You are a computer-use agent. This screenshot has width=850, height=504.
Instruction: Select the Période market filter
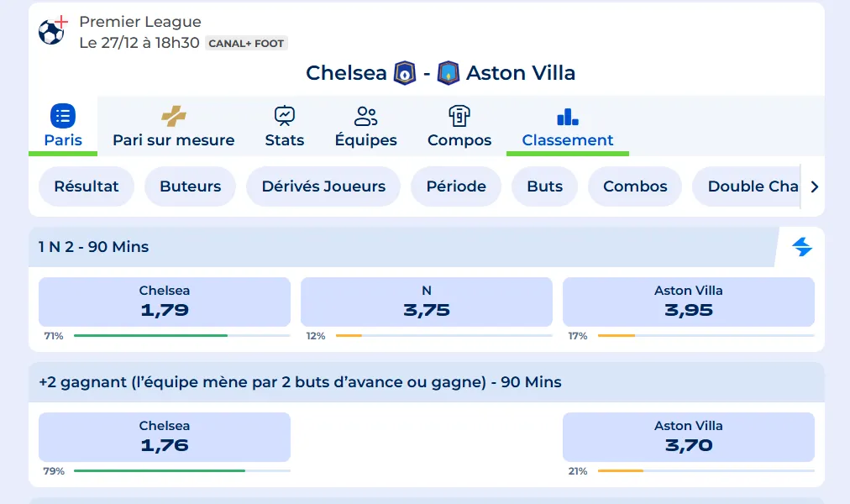coord(455,186)
